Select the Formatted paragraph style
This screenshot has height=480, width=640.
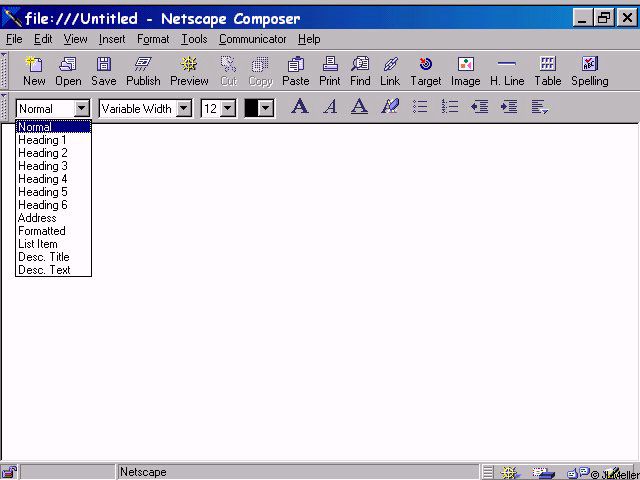click(53, 231)
